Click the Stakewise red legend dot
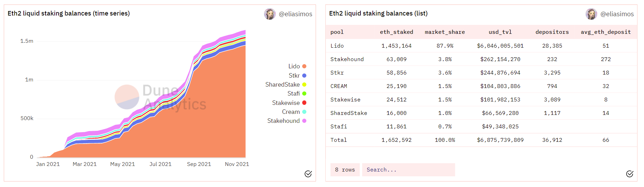 (x=304, y=103)
